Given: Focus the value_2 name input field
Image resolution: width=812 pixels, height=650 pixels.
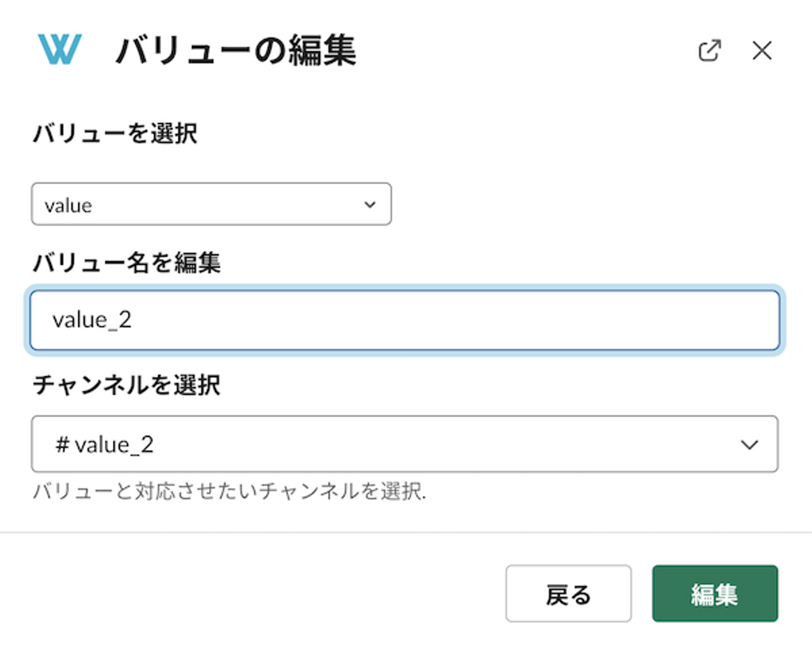Looking at the screenshot, I should coord(404,320).
